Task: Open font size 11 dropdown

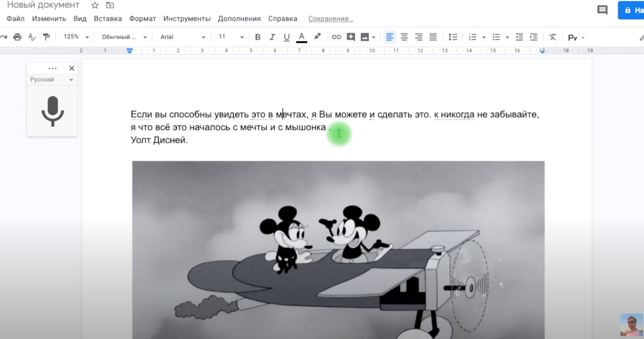Action: pyautogui.click(x=231, y=37)
